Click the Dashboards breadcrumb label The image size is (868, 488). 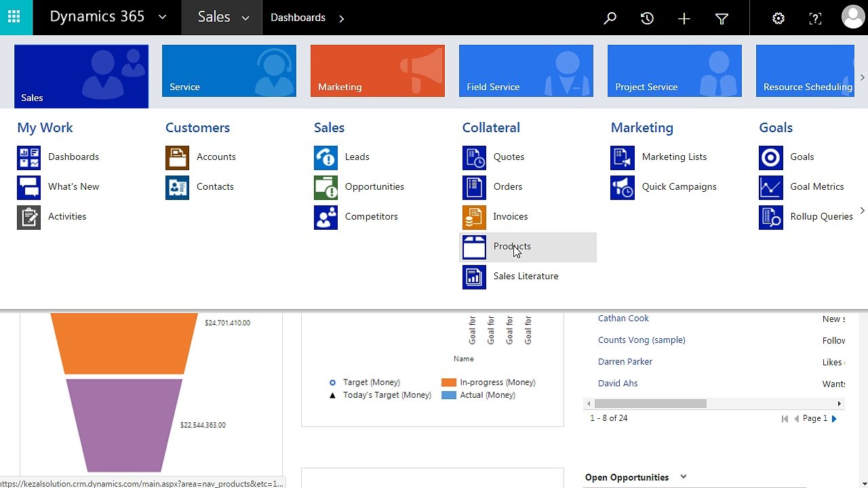coord(298,18)
